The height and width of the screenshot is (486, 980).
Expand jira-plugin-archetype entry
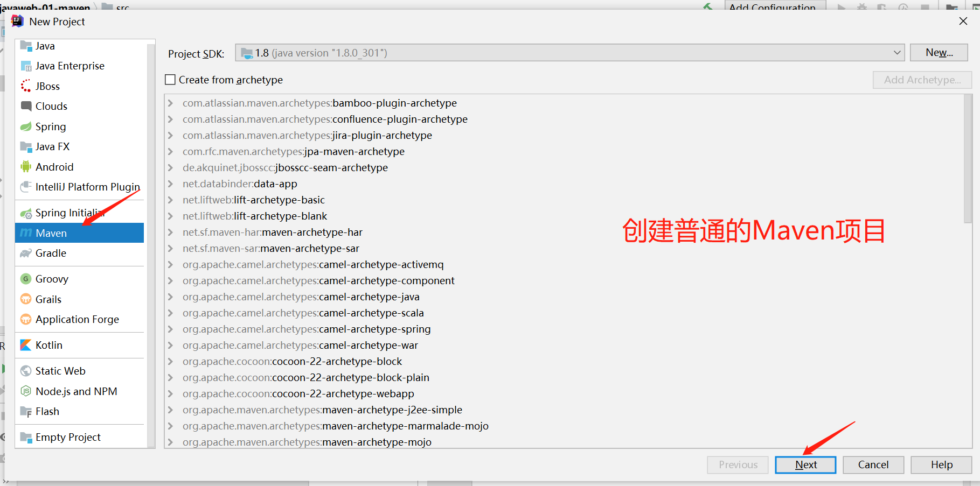coord(171,135)
